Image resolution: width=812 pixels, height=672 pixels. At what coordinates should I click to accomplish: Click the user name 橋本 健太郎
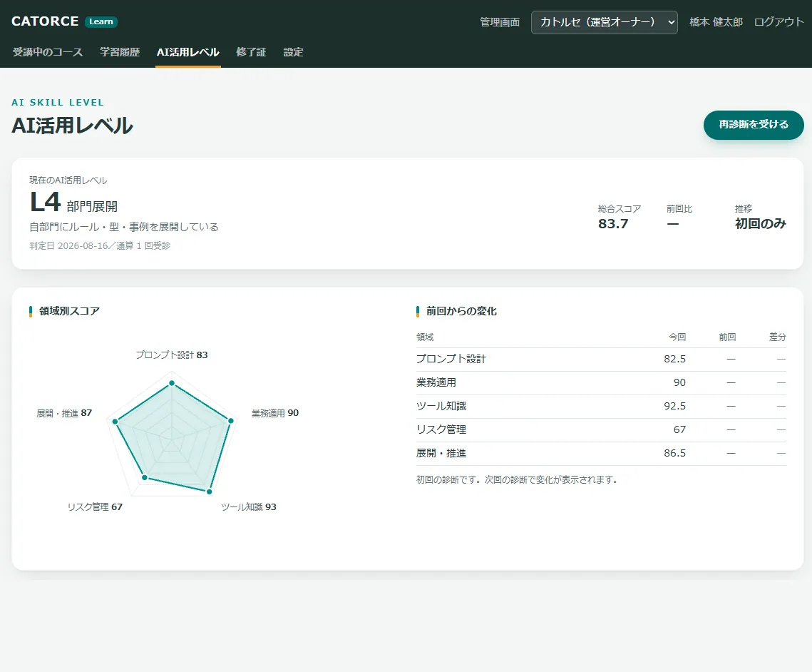click(x=716, y=22)
